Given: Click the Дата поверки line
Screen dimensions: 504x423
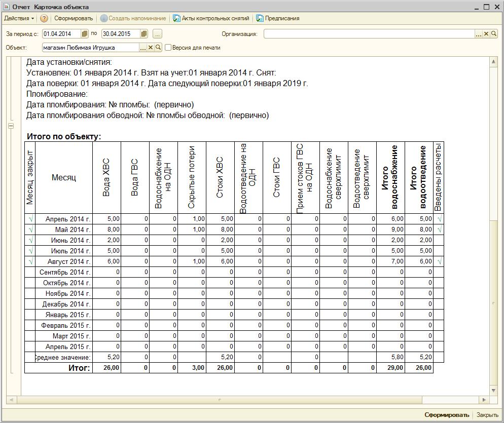Looking at the screenshot, I should pos(167,84).
